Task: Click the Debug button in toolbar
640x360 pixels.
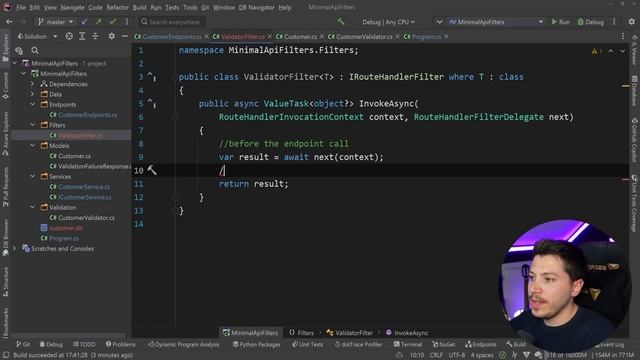Action: (x=591, y=22)
